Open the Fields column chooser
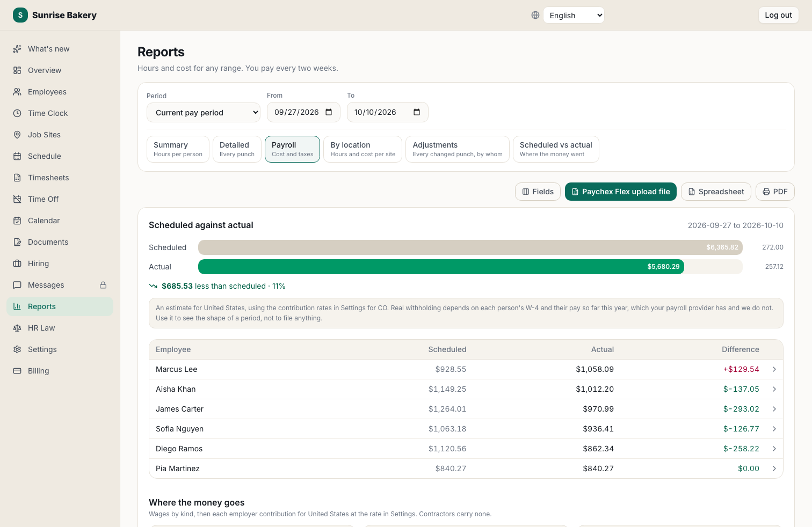The width and height of the screenshot is (812, 527). tap(538, 192)
